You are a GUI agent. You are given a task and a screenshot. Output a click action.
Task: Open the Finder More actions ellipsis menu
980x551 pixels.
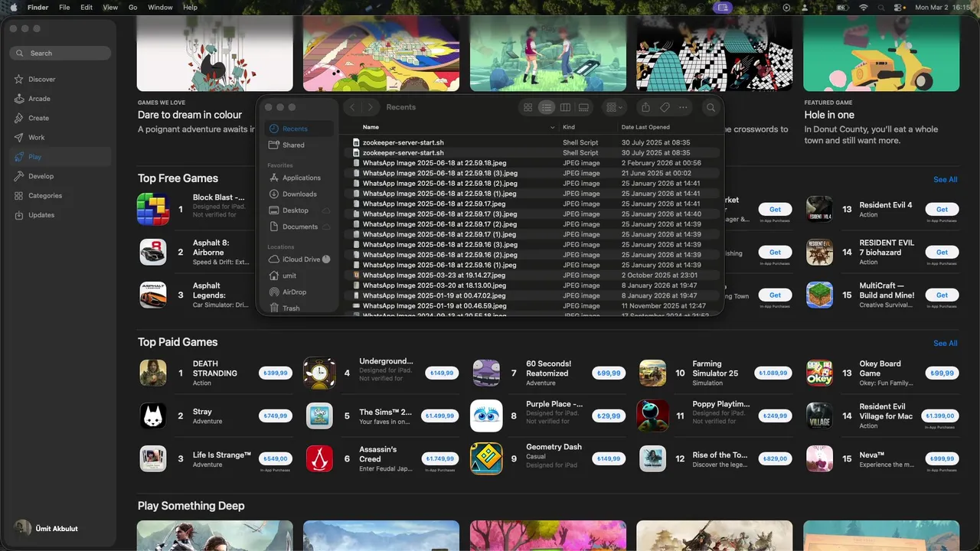pyautogui.click(x=683, y=108)
